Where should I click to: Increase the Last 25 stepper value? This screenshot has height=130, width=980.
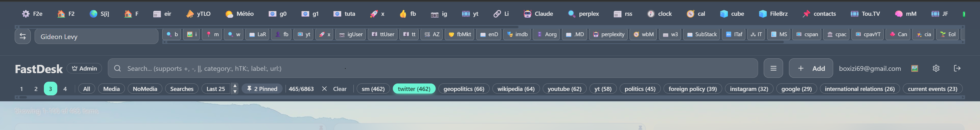235,86
